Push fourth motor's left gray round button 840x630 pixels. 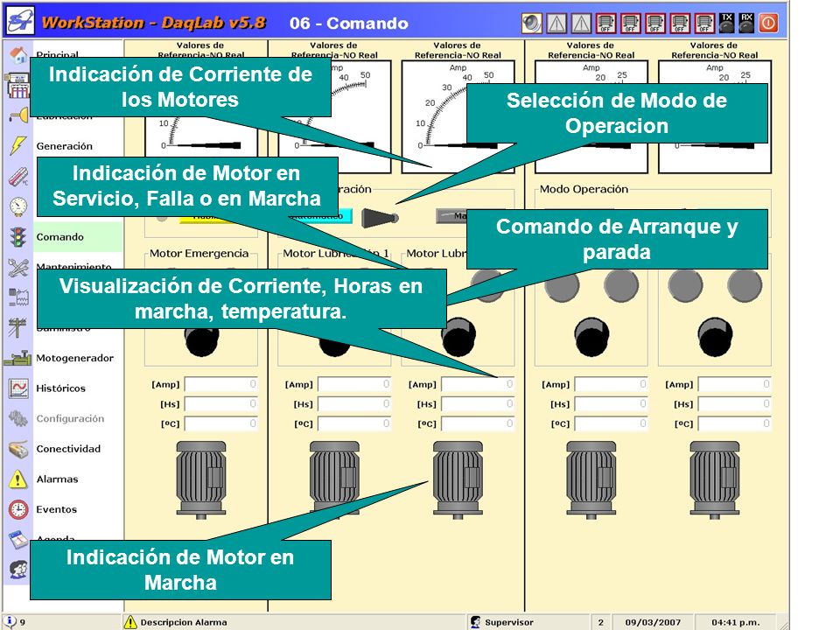point(562,285)
